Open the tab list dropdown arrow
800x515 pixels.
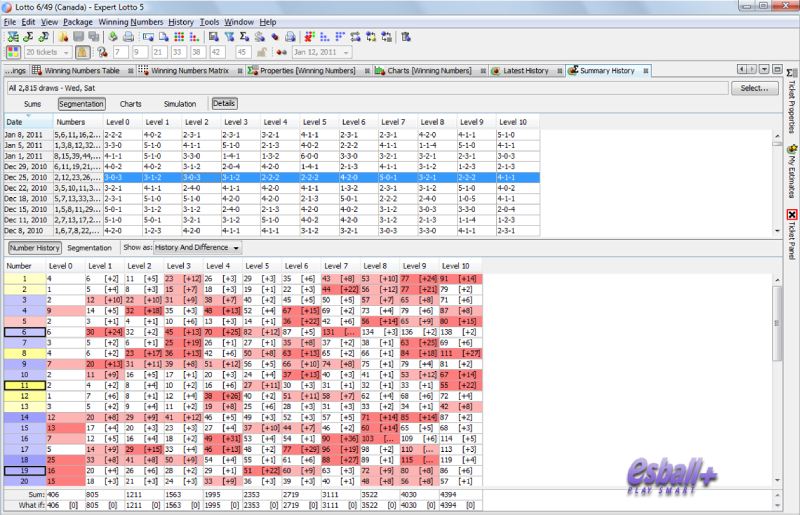pos(764,69)
